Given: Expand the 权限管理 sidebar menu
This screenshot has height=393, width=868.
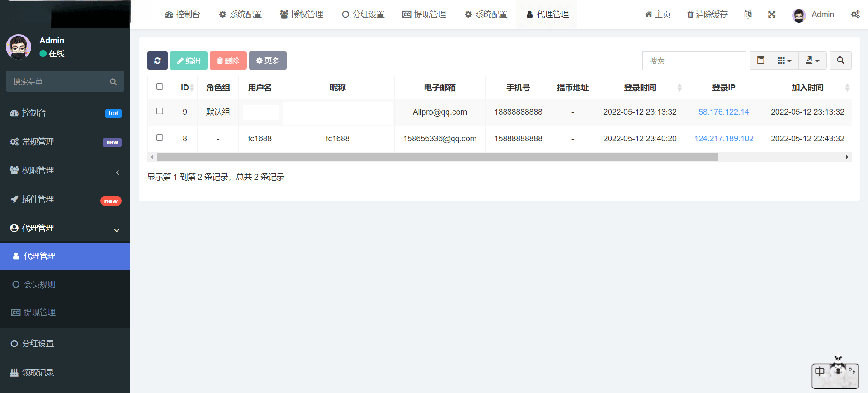Looking at the screenshot, I should click(65, 170).
